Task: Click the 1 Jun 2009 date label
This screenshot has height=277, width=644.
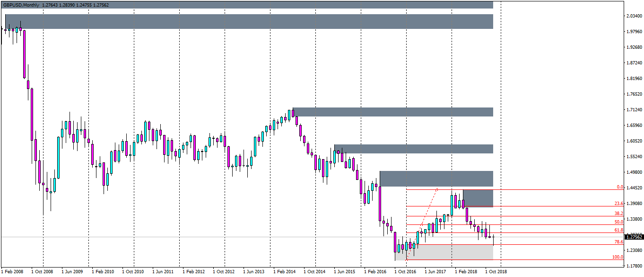Action: 72,272
